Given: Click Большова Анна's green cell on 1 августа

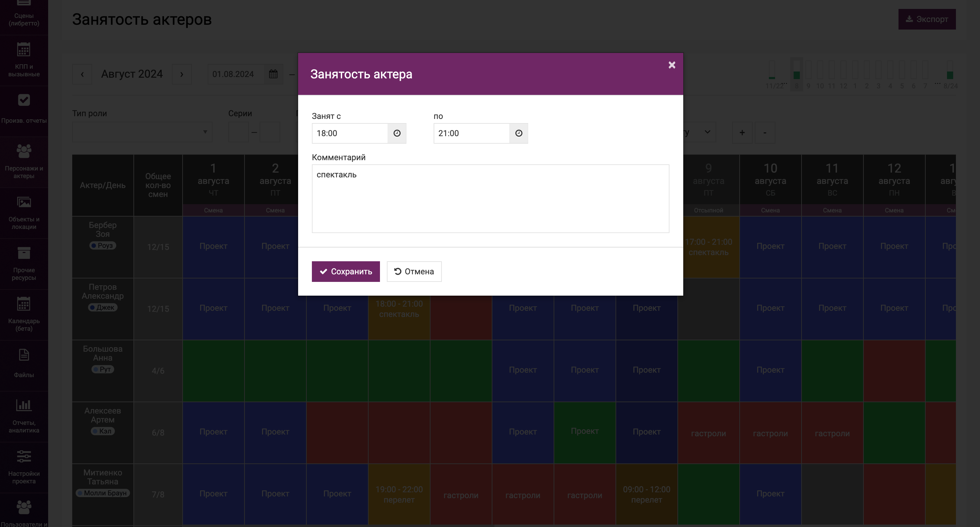Looking at the screenshot, I should pyautogui.click(x=214, y=371).
